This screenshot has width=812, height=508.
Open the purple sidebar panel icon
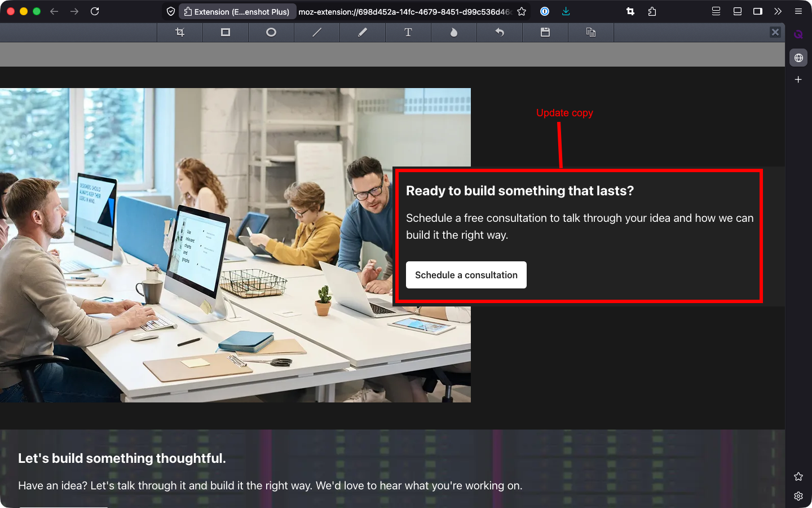(798, 34)
